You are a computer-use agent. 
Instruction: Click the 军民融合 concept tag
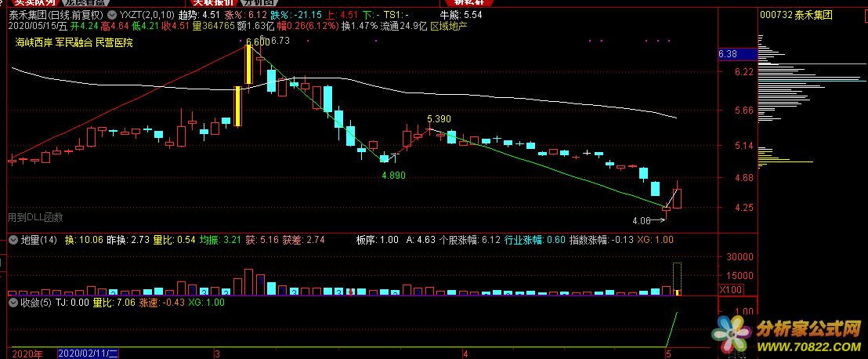tap(73, 42)
